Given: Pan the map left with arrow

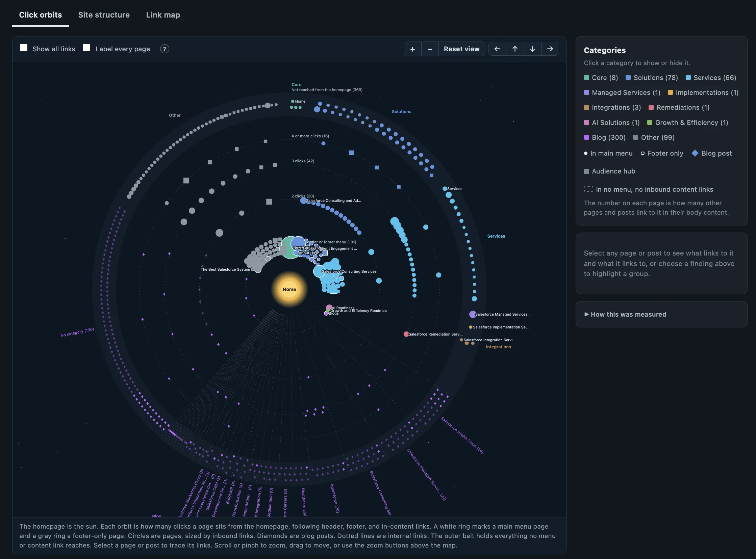Looking at the screenshot, I should pyautogui.click(x=497, y=49).
